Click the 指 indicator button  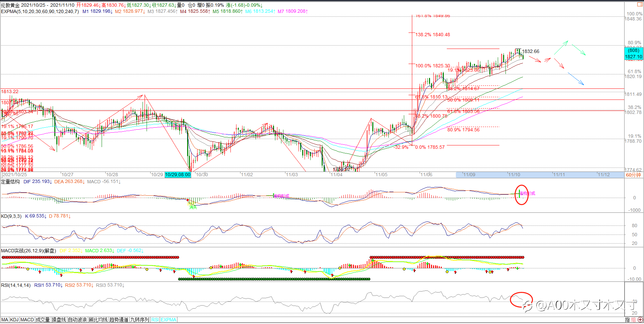tap(627, 320)
